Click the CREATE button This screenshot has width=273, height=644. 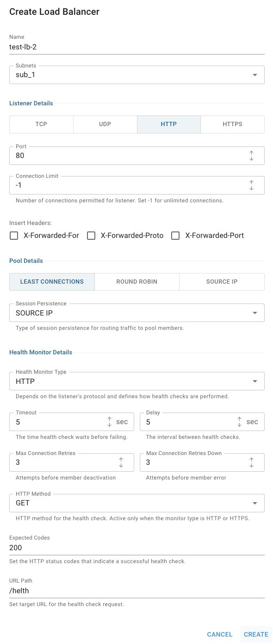(x=256, y=634)
